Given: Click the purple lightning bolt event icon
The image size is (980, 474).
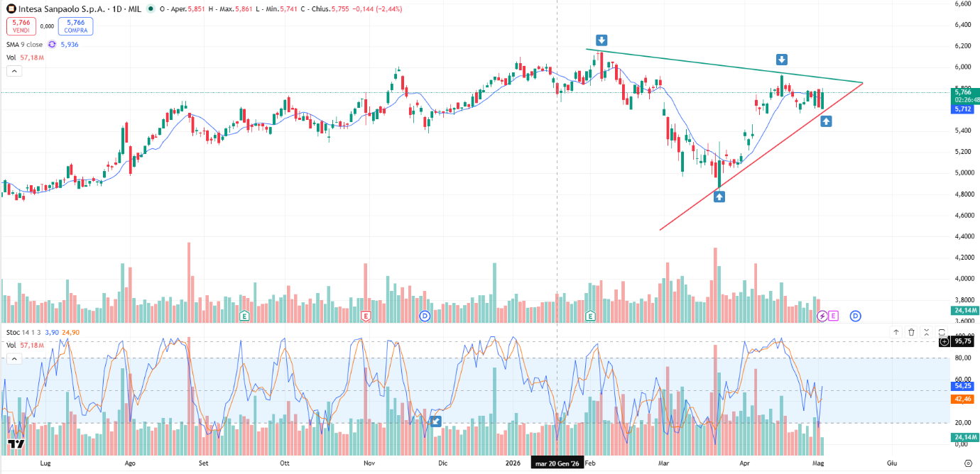Looking at the screenshot, I should point(822,315).
